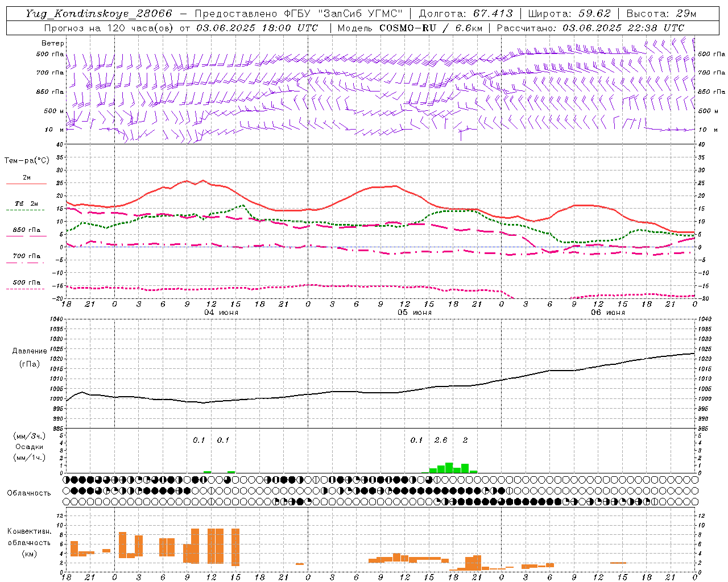Click the 700 гПа temperature legend label
Screen dimensions: 728x582
tap(27, 256)
